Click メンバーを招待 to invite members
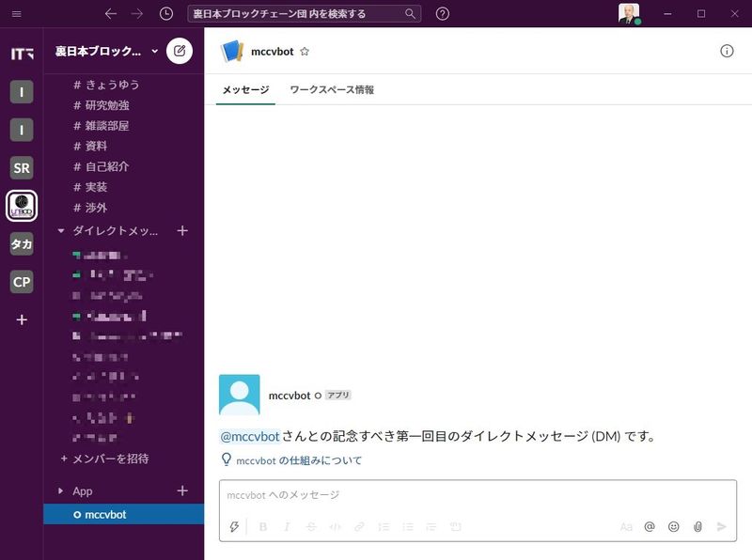Image resolution: width=752 pixels, height=560 pixels. tap(110, 459)
